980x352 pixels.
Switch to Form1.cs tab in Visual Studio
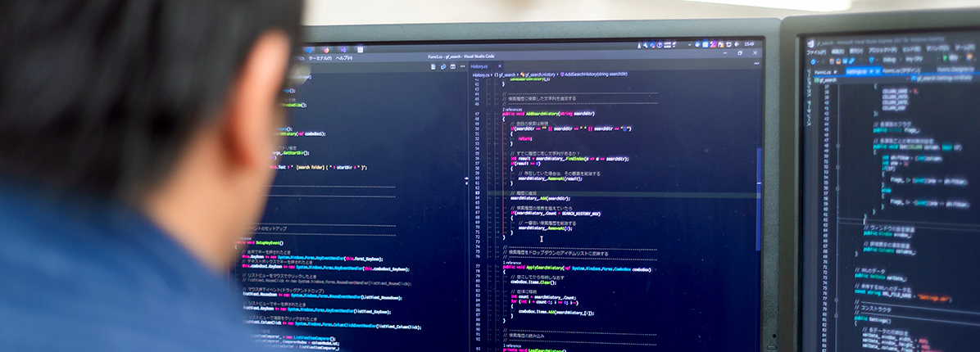(x=823, y=72)
